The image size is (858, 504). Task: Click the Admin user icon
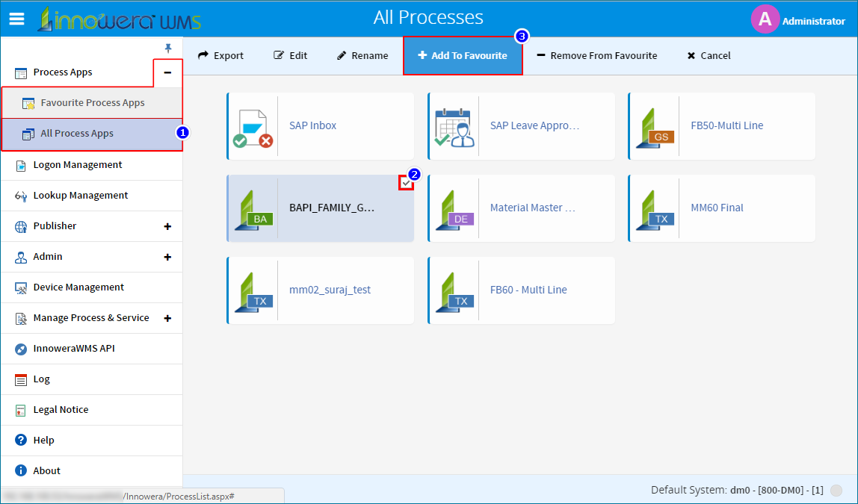click(21, 258)
